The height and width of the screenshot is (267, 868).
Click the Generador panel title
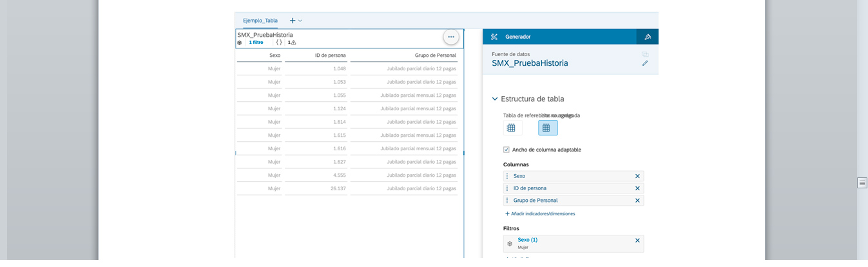click(518, 37)
